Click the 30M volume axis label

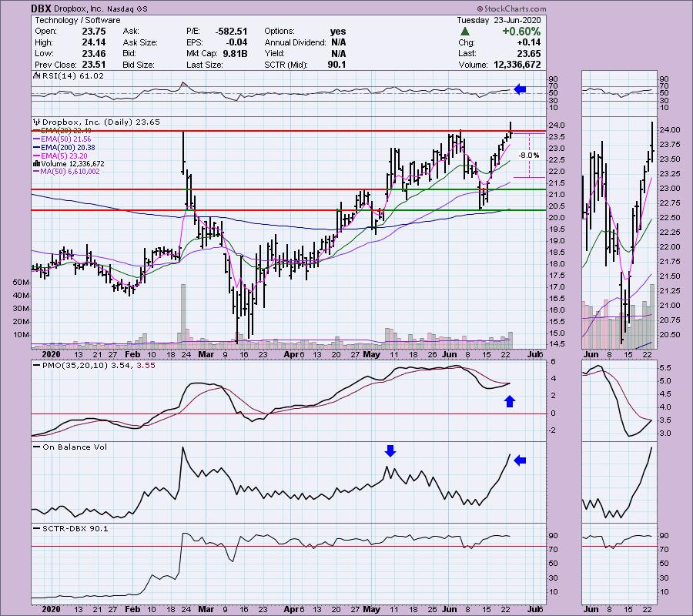[x=22, y=309]
